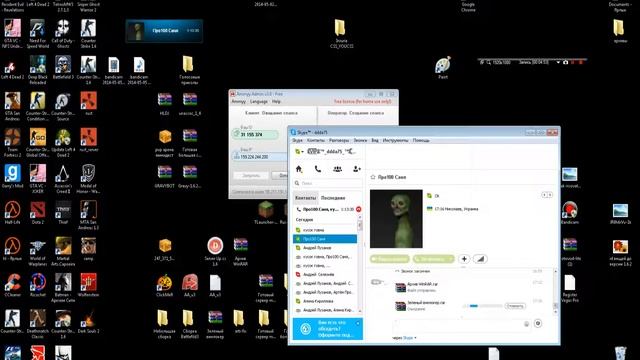End active call with red hang-up icon
This screenshot has height=360, width=640.
pos(358,209)
